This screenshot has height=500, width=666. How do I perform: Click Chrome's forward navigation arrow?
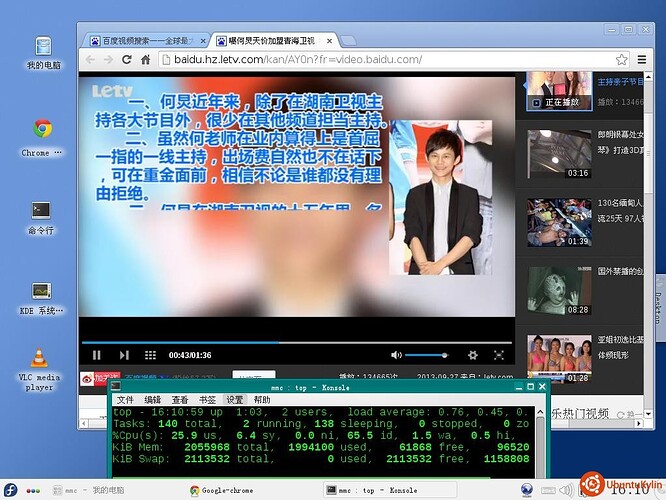[x=108, y=60]
